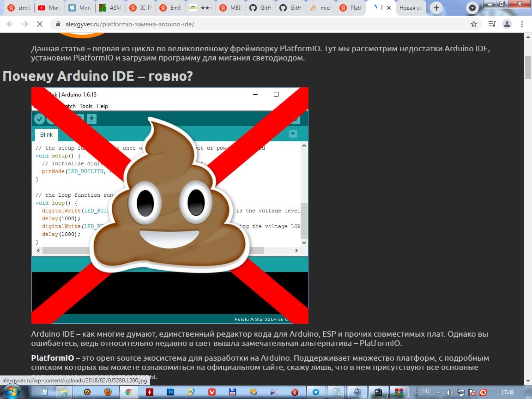This screenshot has height=399, width=532.
Task: Click the RU language indicator
Action: point(425,391)
